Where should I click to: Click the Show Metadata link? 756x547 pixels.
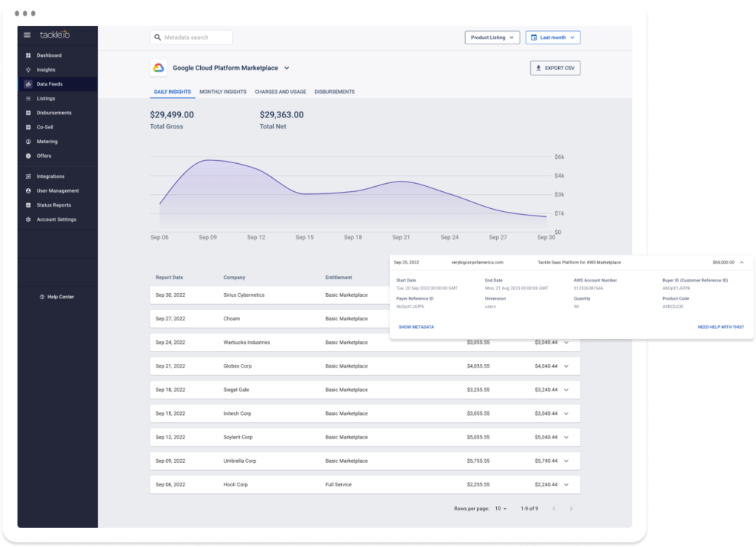(x=416, y=327)
